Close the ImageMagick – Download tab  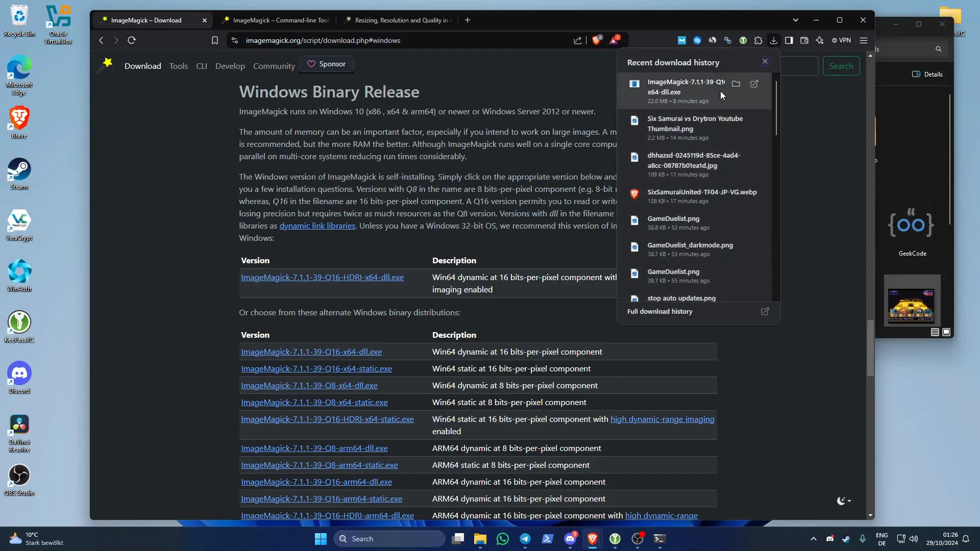coord(205,20)
